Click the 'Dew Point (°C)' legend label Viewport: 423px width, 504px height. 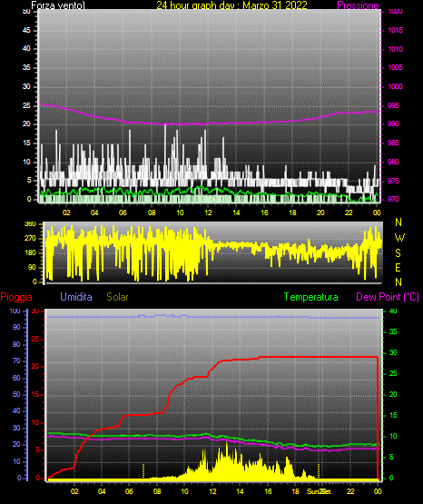(x=388, y=297)
